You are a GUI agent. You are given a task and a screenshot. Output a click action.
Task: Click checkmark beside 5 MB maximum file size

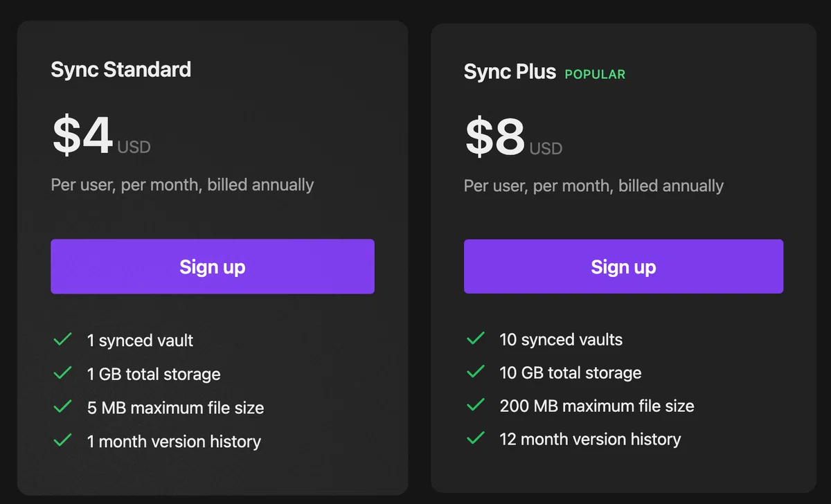tap(63, 406)
